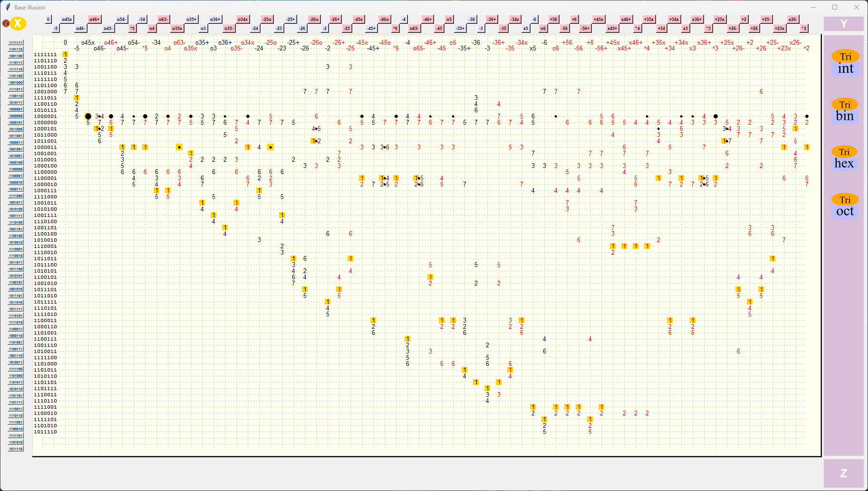Click the '-35+' button in the lower button row
The height and width of the screenshot is (491, 868).
tap(460, 28)
